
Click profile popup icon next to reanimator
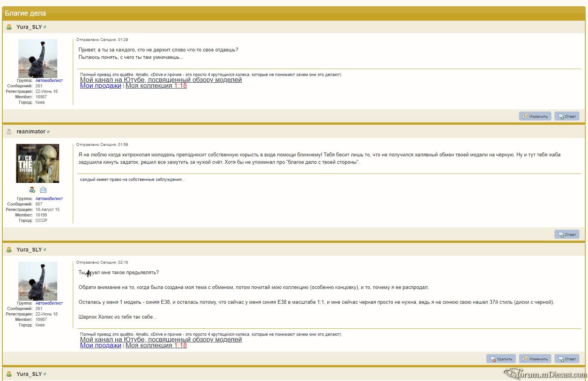(x=48, y=132)
